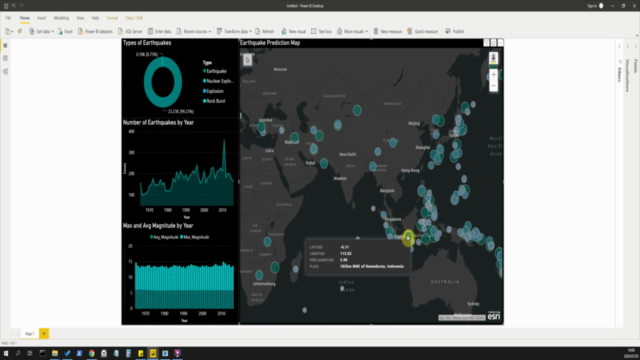Click the Enter data button

[x=160, y=31]
